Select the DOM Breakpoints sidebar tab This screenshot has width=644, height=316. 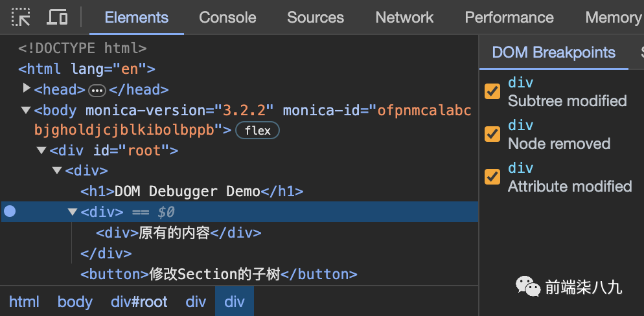coord(553,52)
